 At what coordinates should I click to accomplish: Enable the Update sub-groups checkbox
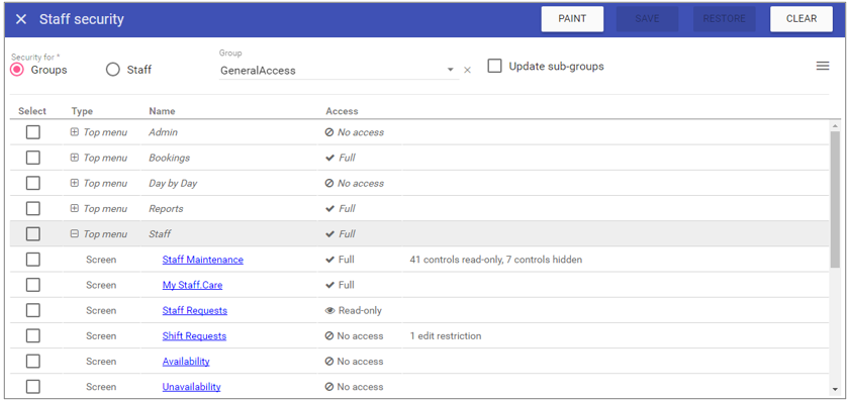coord(495,66)
